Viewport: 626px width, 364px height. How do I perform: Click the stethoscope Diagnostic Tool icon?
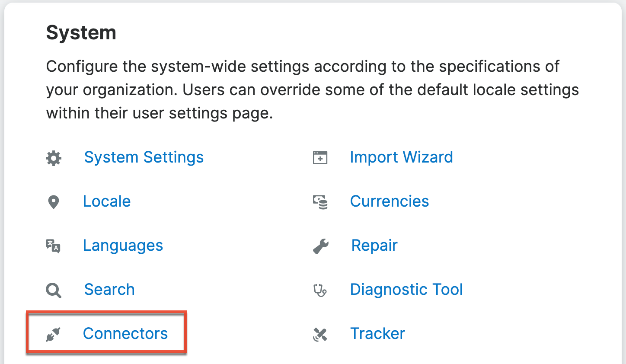(320, 290)
